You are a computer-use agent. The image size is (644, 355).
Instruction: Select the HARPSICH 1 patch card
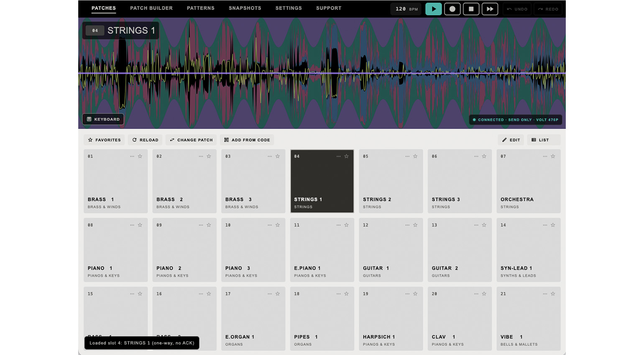(x=391, y=319)
